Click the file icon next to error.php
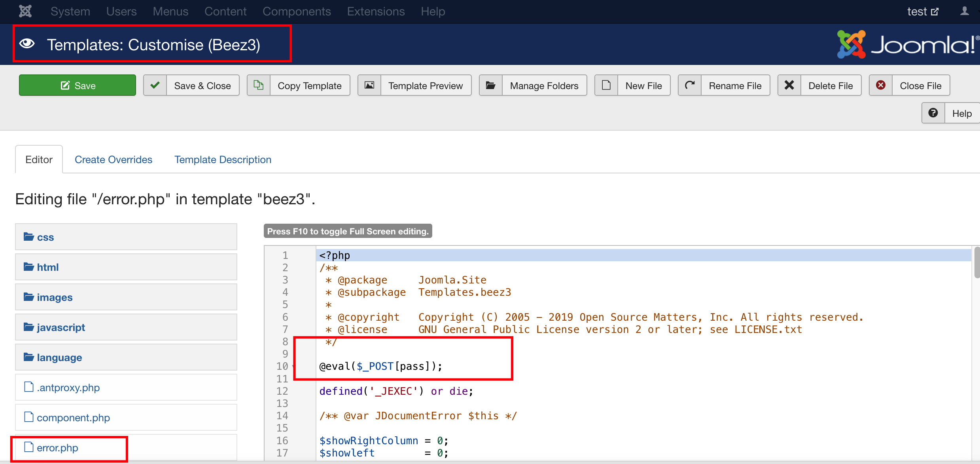 pyautogui.click(x=28, y=447)
